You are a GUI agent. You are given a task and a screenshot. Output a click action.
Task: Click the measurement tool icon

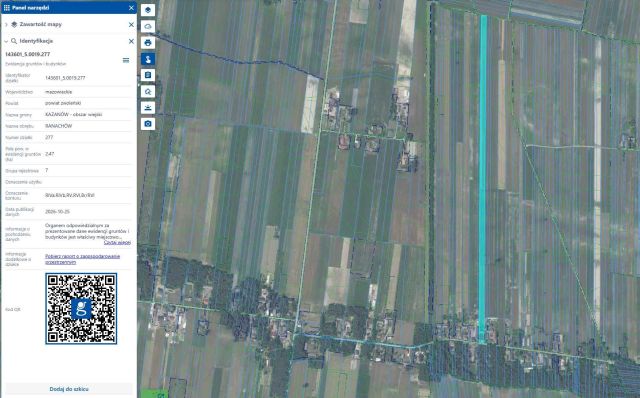point(148,108)
